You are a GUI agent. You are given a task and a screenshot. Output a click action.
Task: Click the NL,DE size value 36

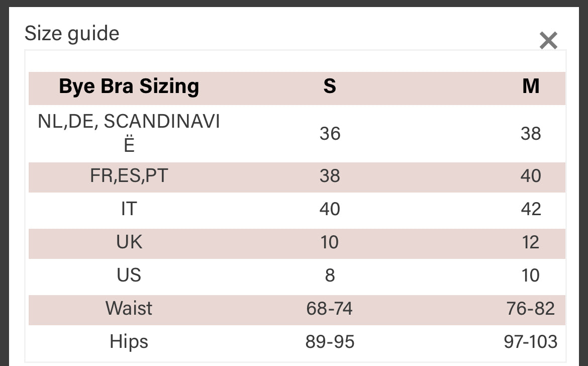330,134
